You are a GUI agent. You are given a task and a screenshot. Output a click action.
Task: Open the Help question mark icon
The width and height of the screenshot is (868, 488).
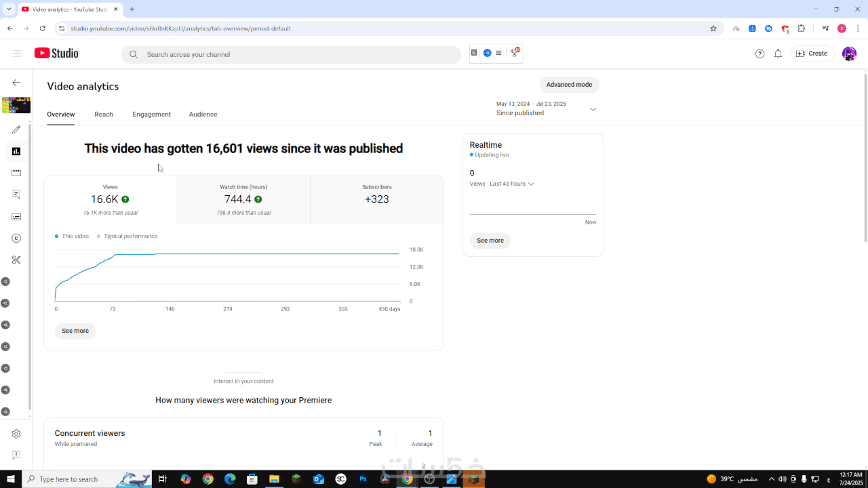point(759,54)
